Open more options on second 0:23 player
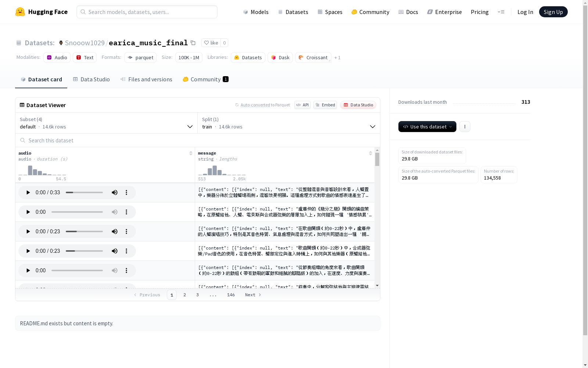 [126, 251]
